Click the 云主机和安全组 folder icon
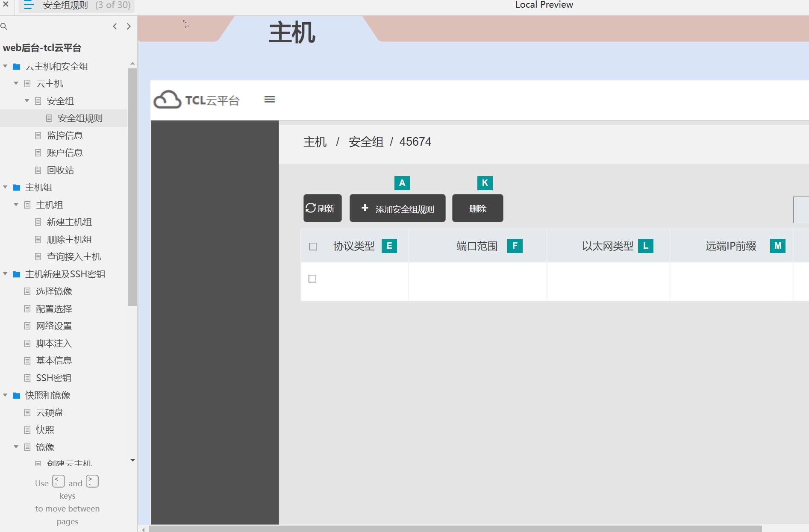This screenshot has height=532, width=809. (17, 67)
